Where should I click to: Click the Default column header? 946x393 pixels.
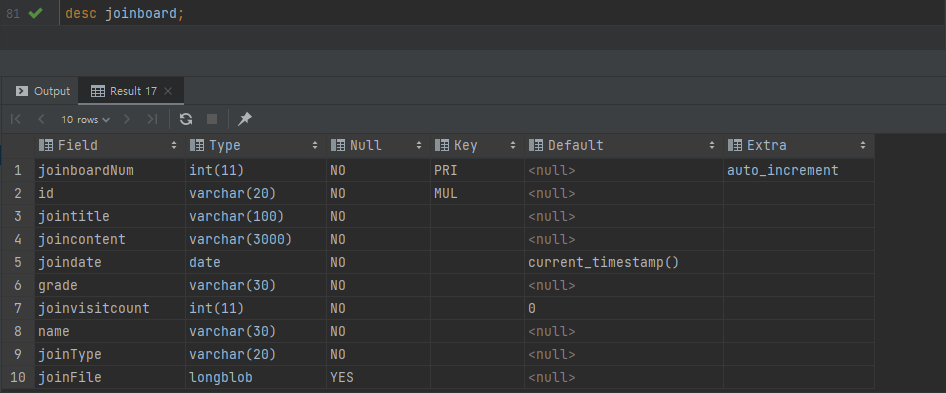point(624,145)
